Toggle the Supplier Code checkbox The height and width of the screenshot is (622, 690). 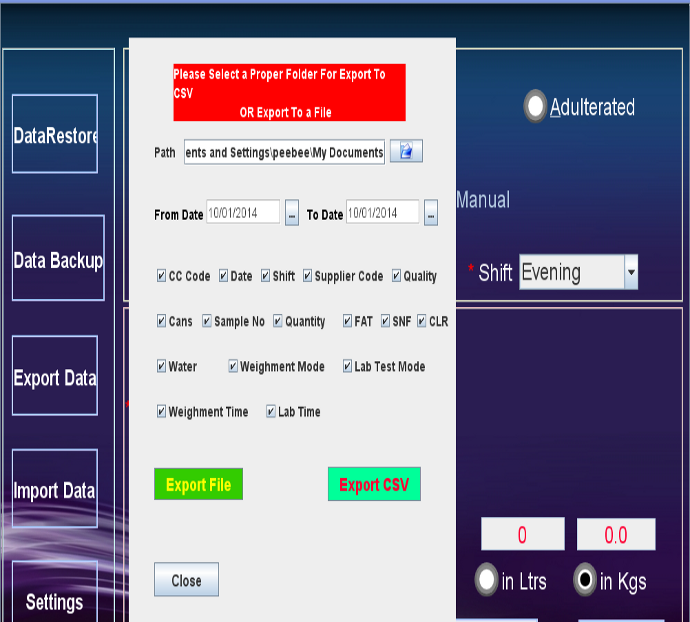tap(308, 276)
